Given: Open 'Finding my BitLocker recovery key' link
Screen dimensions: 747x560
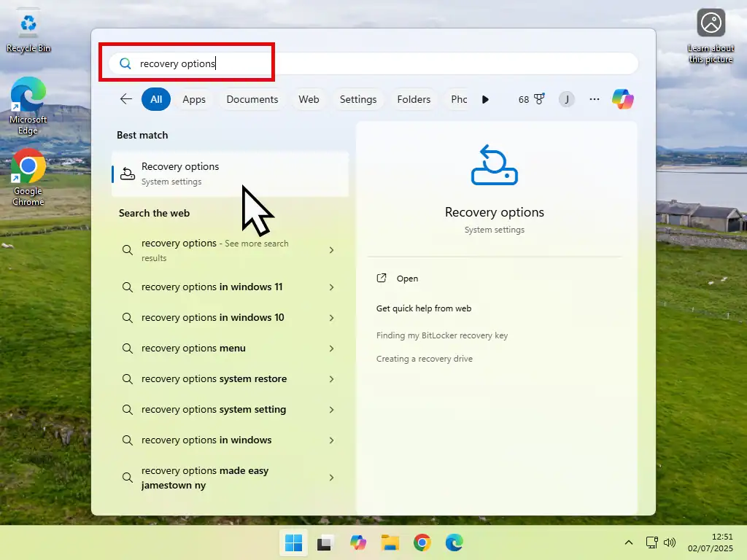Looking at the screenshot, I should pyautogui.click(x=442, y=335).
